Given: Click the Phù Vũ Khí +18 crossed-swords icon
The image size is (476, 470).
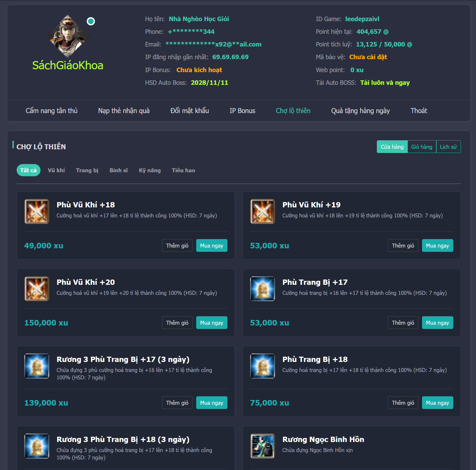Looking at the screenshot, I should click(x=37, y=211).
